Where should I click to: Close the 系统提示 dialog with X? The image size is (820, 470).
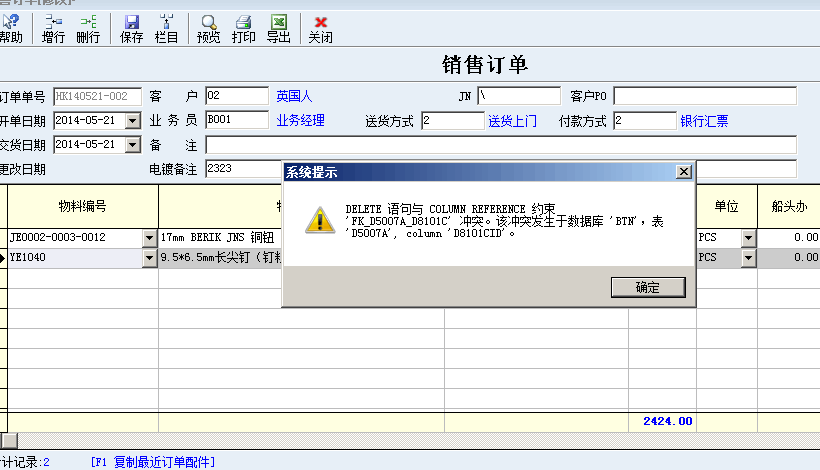point(684,171)
